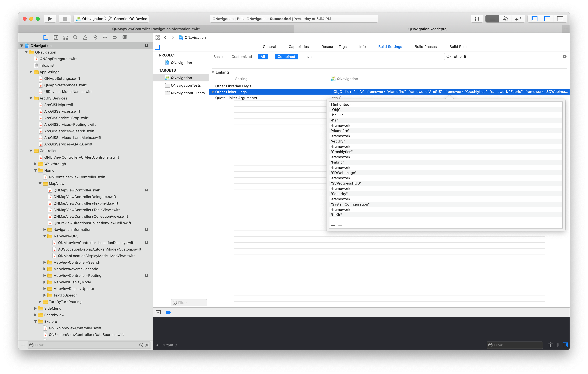The width and height of the screenshot is (588, 374).
Task: Open the Breakpoint navigator icon
Action: point(115,37)
